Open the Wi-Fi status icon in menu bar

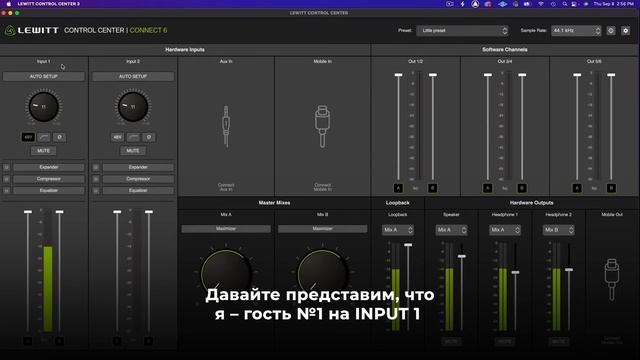(541, 4)
